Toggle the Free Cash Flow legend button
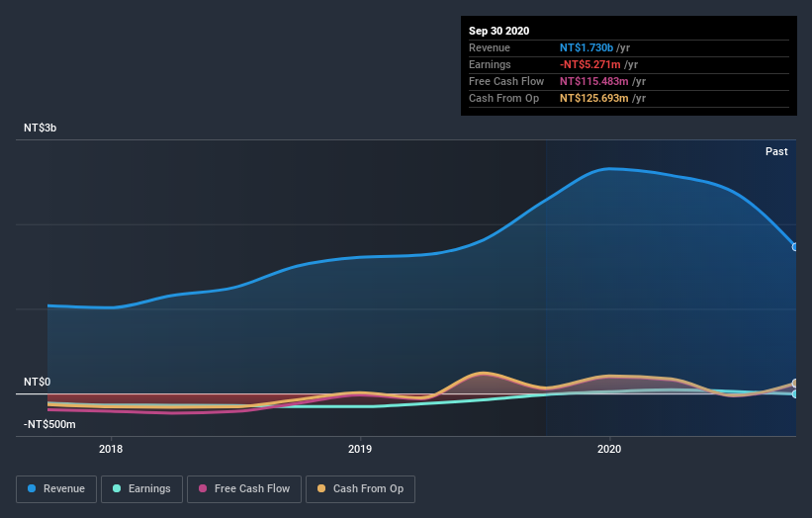812x518 pixels. coord(244,489)
